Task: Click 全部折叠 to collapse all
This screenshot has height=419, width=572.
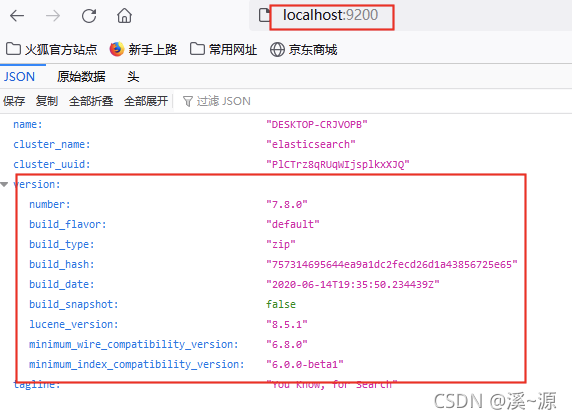Action: click(x=91, y=101)
